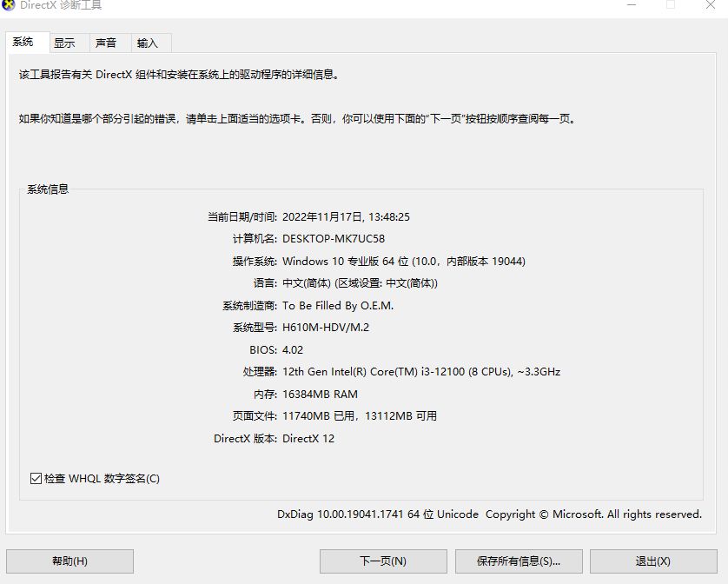Toggle the 检查 WHQL 数字签名 checkbox
Screen dimensions: 728x584
point(36,479)
